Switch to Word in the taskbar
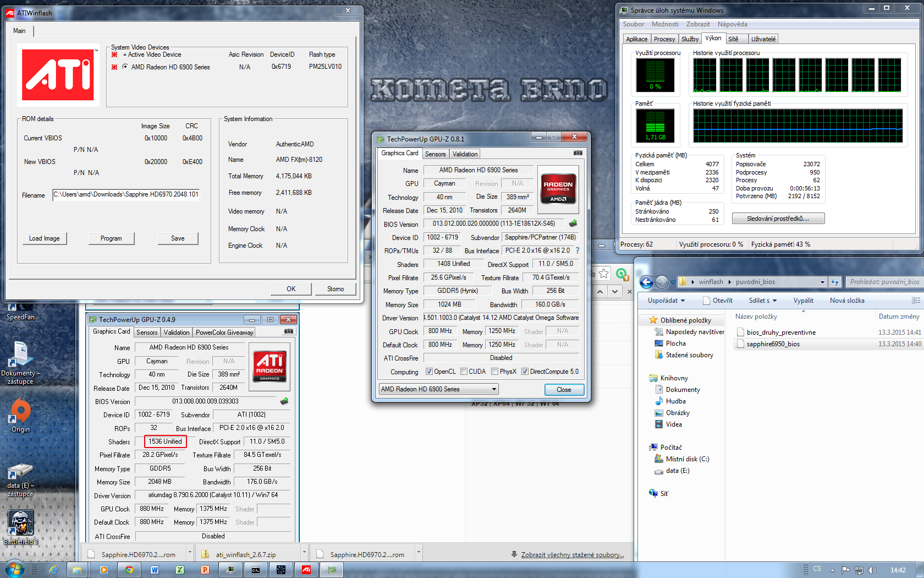924x578 pixels. pyautogui.click(x=155, y=570)
